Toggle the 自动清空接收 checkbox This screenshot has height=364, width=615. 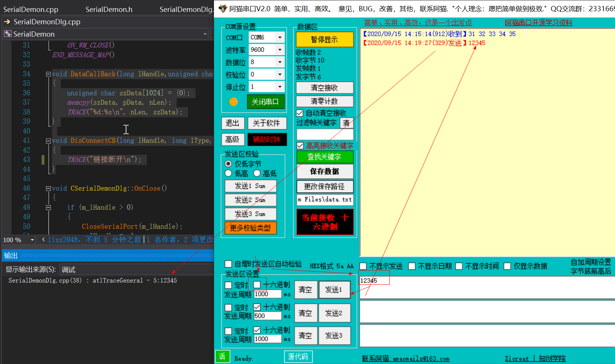pos(300,113)
